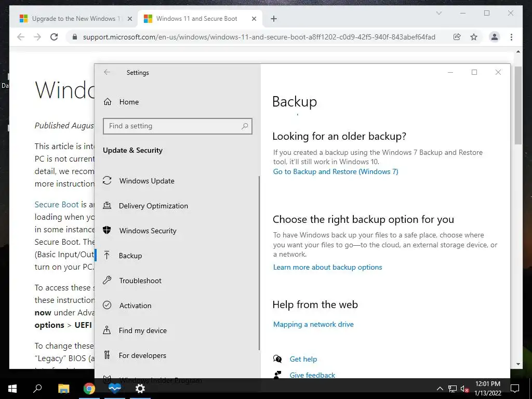The image size is (532, 399).
Task: Click the Find my device icon
Action: [107, 330]
